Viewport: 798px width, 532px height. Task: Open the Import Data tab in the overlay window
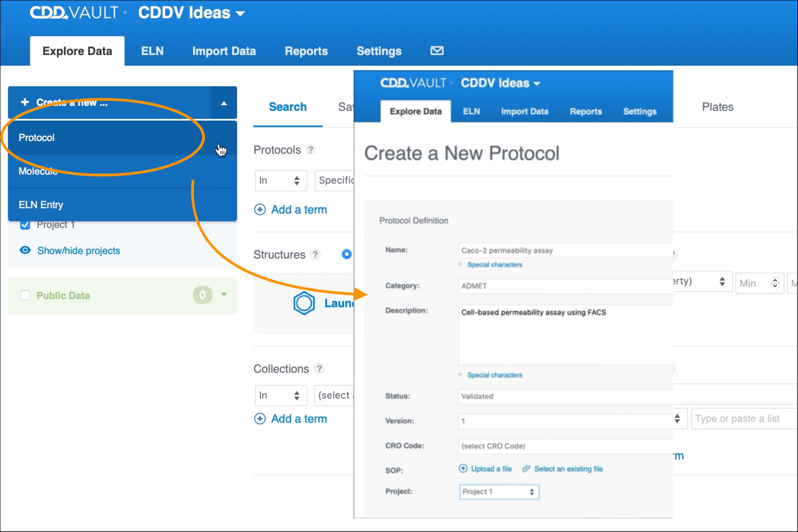point(525,111)
